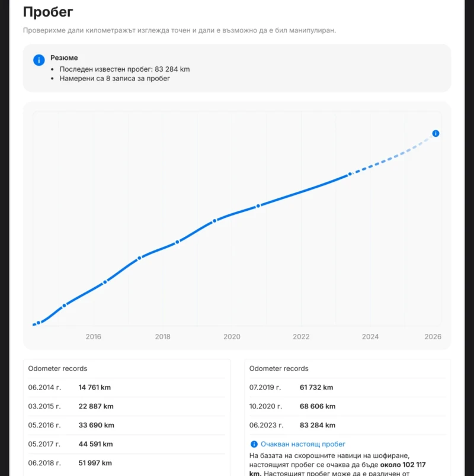Select the first data point on mileage chart
This screenshot has width=474, height=476.
coord(39,323)
